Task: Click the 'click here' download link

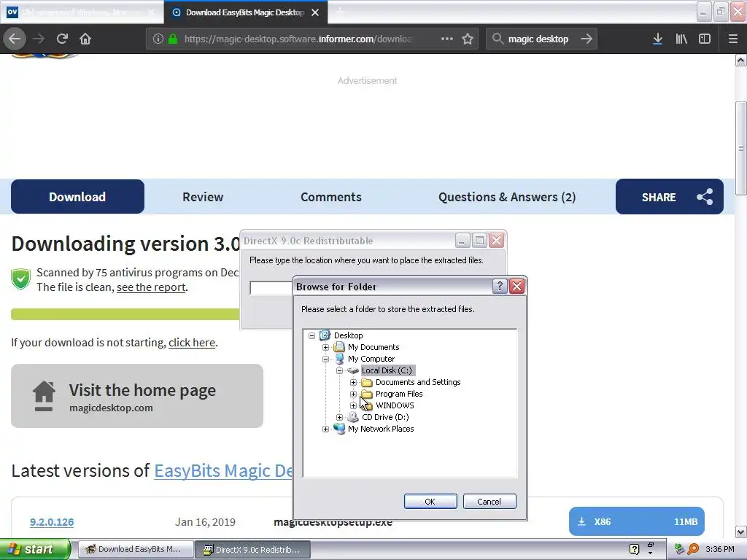Action: [192, 343]
